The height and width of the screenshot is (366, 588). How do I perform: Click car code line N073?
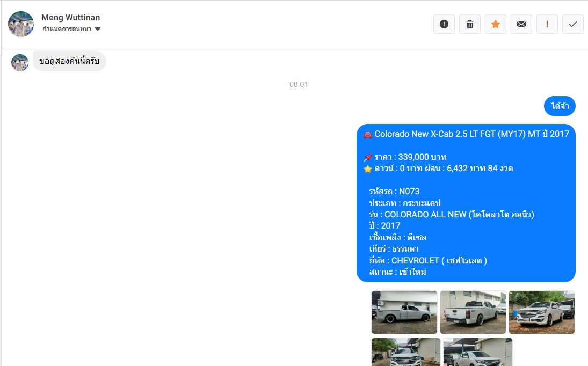coord(395,192)
